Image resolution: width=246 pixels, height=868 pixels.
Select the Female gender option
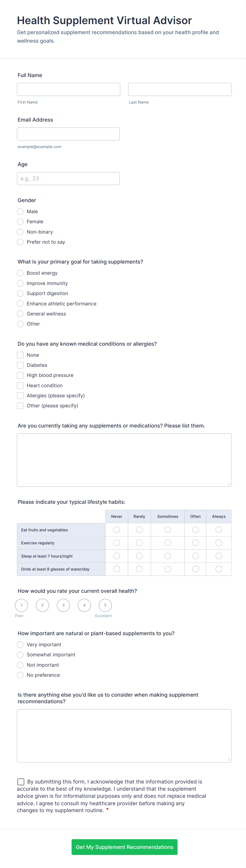[x=21, y=222]
